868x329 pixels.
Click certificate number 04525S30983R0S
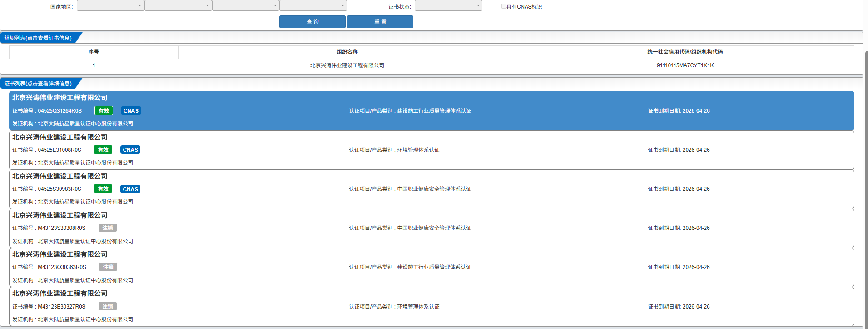[x=60, y=189]
